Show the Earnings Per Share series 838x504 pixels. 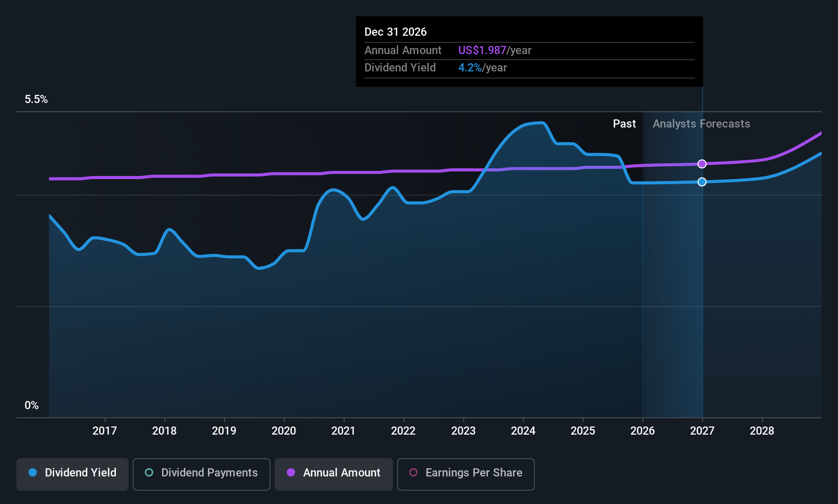click(x=466, y=474)
